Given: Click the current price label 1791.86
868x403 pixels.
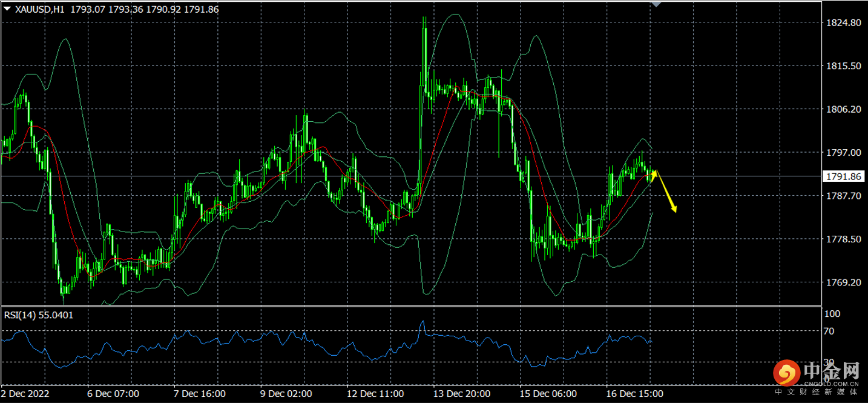Looking at the screenshot, I should (x=843, y=176).
